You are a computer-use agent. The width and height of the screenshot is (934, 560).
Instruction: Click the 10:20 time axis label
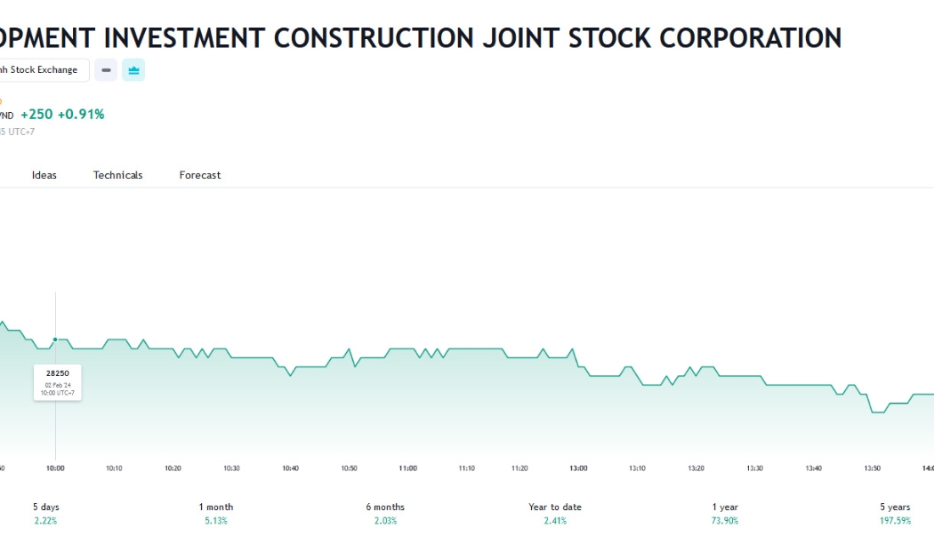(173, 468)
